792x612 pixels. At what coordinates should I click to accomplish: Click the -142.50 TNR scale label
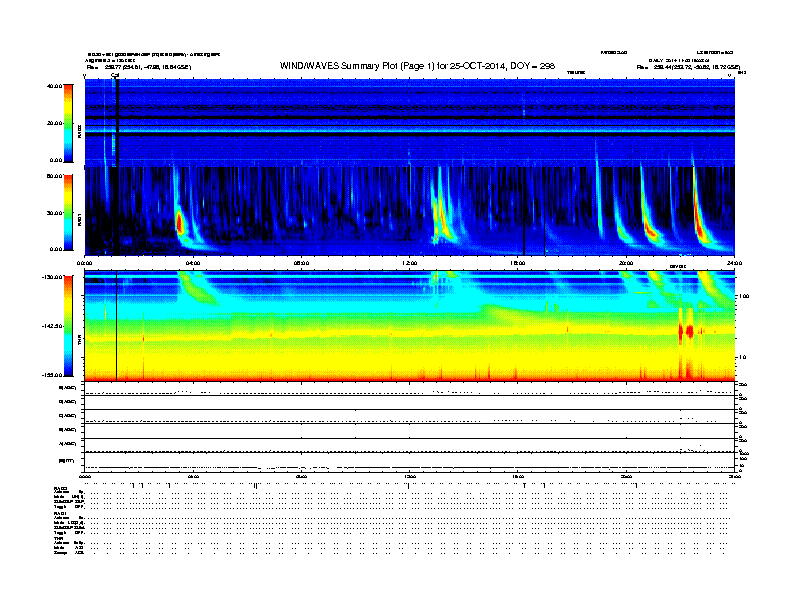(x=53, y=326)
